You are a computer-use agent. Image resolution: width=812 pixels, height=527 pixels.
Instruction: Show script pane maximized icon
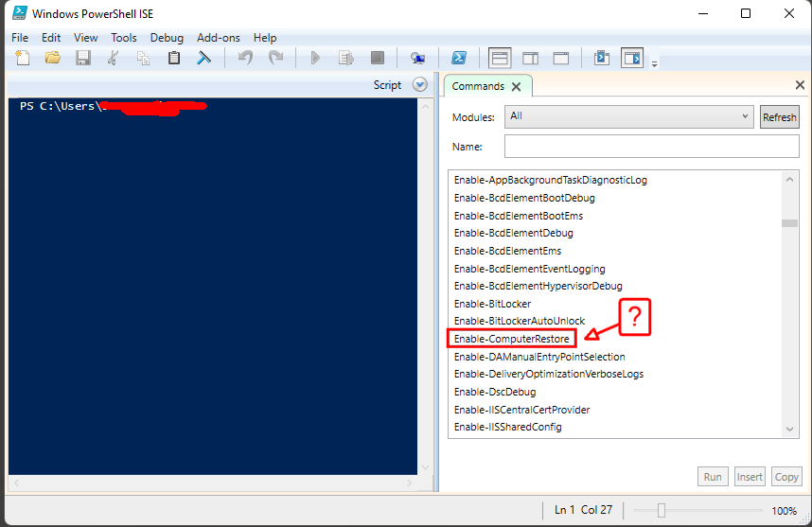click(561, 58)
